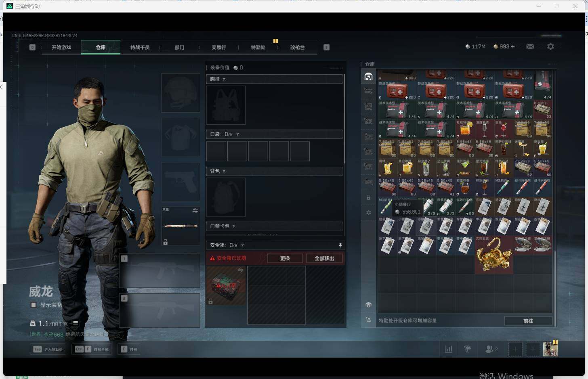Click the 1.1/80千克 weight readout
This screenshot has width=588, height=379.
(49, 323)
